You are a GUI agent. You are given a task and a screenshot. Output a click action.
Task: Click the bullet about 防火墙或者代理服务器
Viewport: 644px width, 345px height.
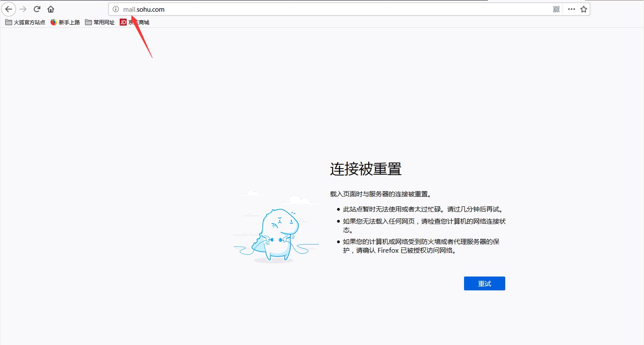point(421,246)
